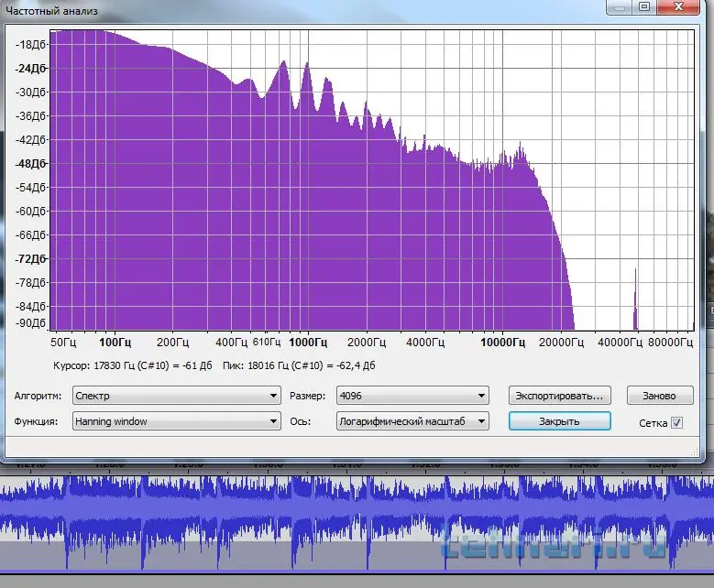Minimize the Частотный анализ window
This screenshot has height=588, width=714.
pyautogui.click(x=620, y=7)
